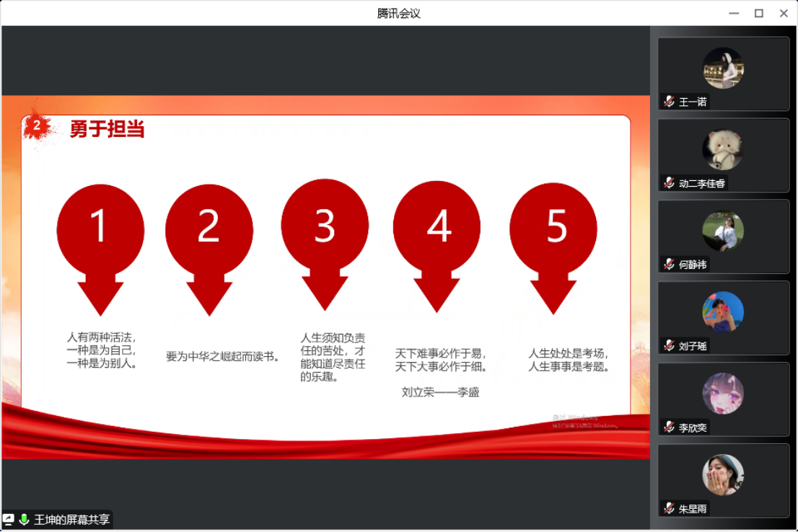The image size is (798, 532).
Task: Click the muted mic icon for 动二李佳睿
Action: tap(670, 183)
